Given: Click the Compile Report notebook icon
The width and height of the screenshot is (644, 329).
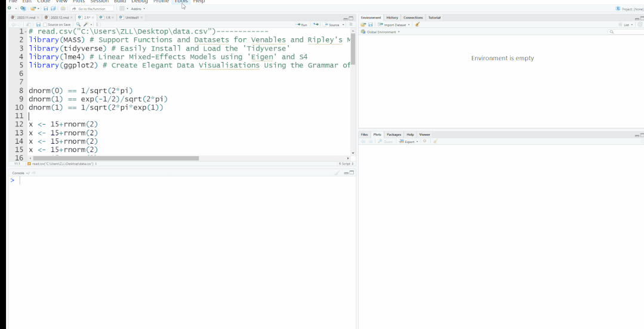Looking at the screenshot, I should (x=98, y=24).
